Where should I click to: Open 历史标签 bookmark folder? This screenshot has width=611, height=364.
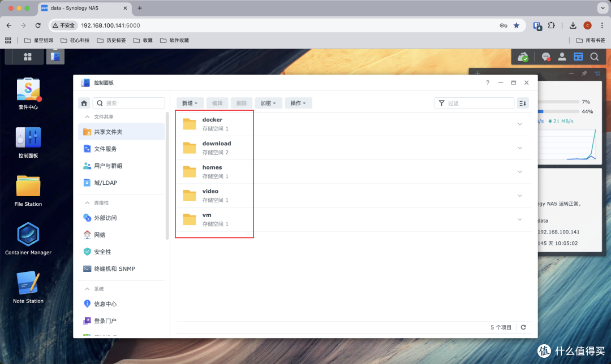click(x=111, y=40)
